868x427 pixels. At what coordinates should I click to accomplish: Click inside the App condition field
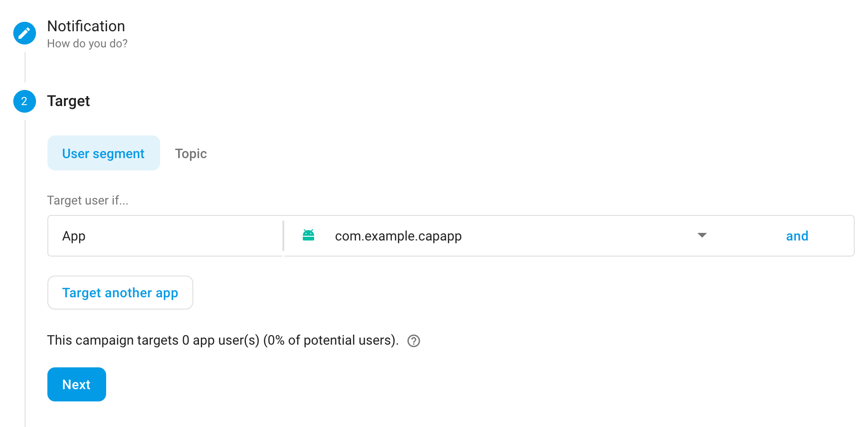coord(165,236)
